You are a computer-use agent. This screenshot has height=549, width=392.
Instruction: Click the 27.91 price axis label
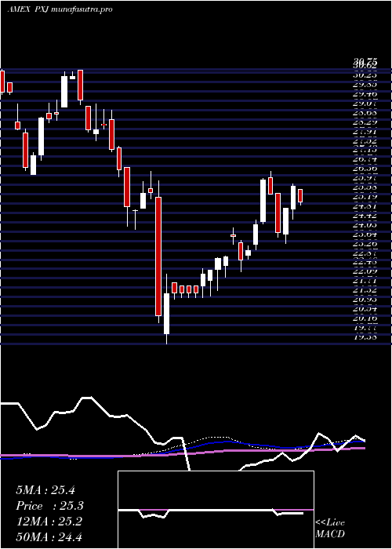click(x=365, y=132)
